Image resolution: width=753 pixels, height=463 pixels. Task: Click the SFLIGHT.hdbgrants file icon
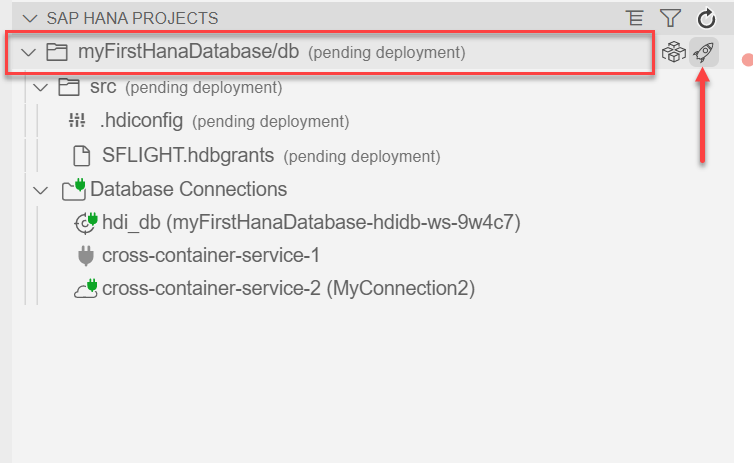coord(83,156)
